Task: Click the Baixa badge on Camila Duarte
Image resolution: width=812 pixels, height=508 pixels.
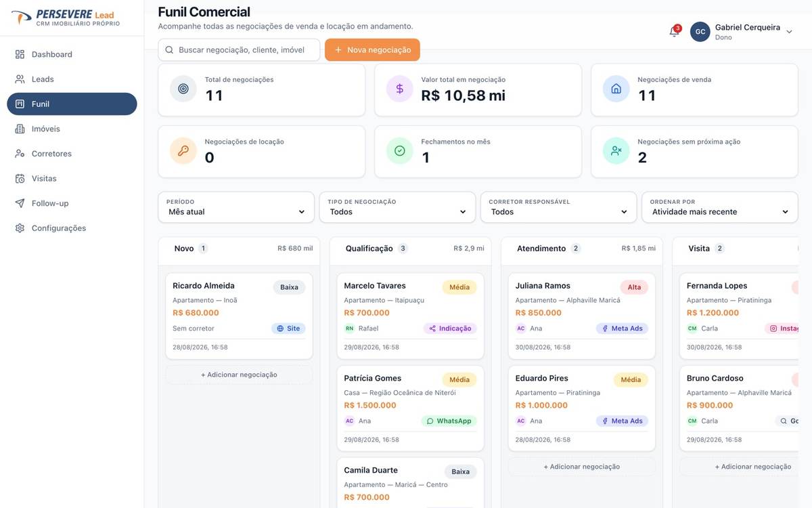Action: [461, 471]
